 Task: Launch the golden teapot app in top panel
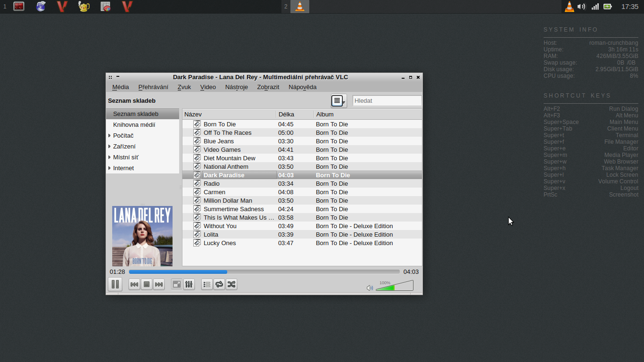coord(84,7)
